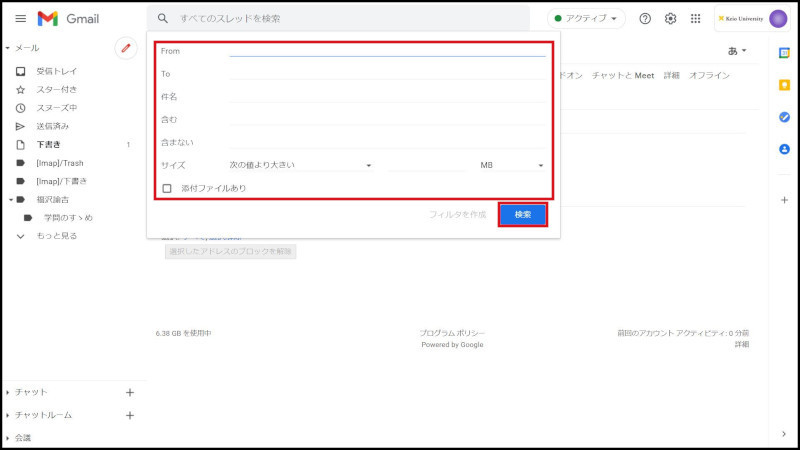The height and width of the screenshot is (450, 800).
Task: Open Contacts in the side panel
Action: click(x=784, y=149)
